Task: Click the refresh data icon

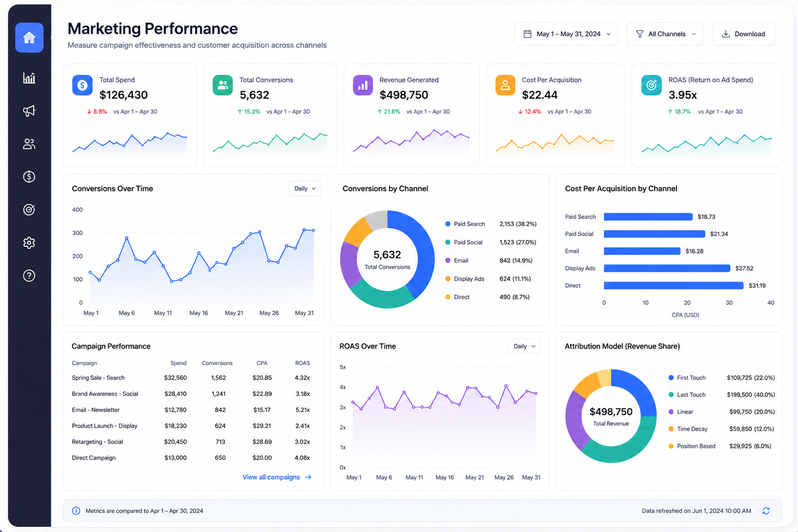Action: pyautogui.click(x=766, y=511)
